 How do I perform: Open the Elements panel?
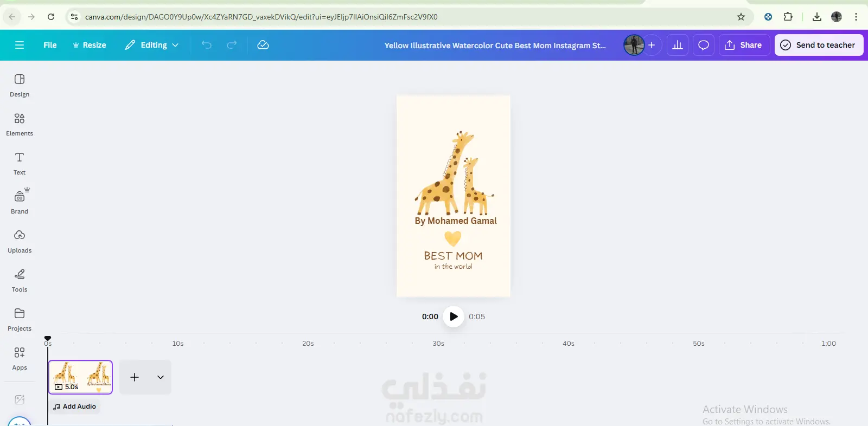pos(20,124)
